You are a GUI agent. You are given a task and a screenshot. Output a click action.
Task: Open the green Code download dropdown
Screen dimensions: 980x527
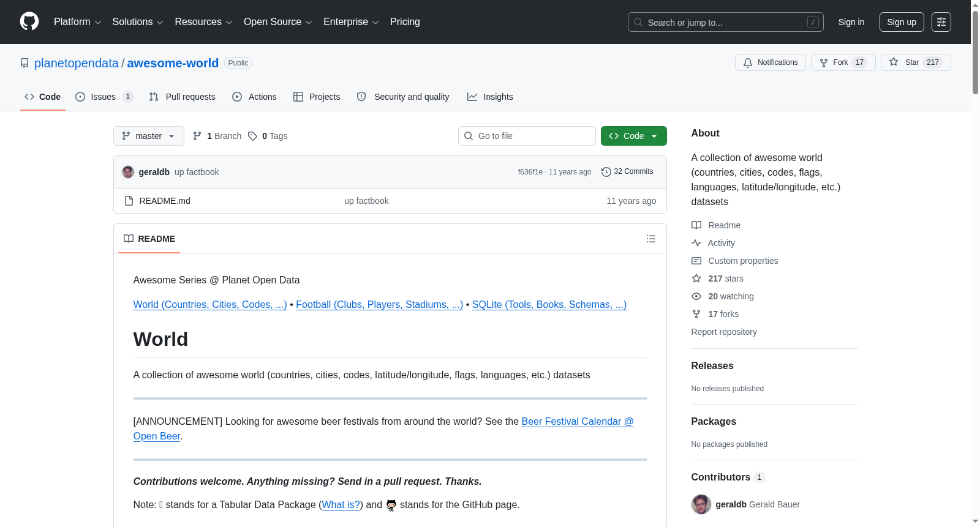(634, 136)
